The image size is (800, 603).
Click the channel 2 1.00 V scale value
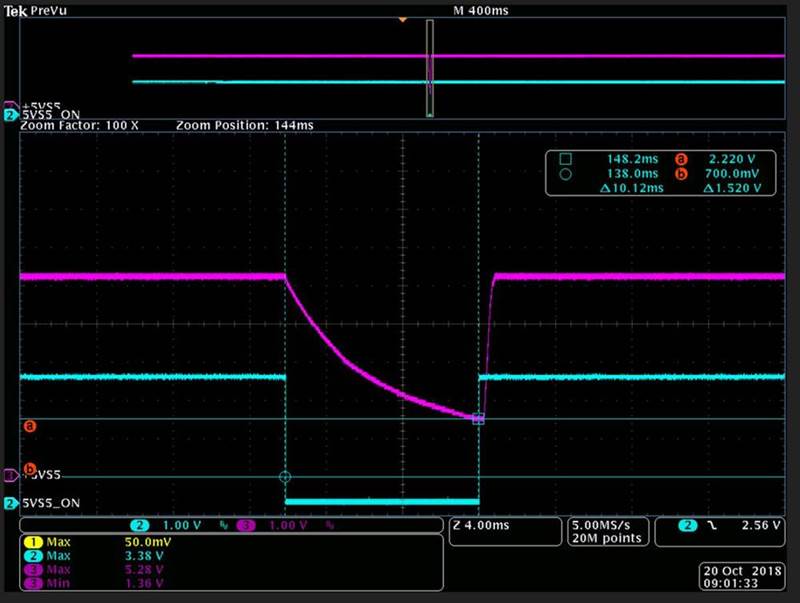tap(182, 525)
